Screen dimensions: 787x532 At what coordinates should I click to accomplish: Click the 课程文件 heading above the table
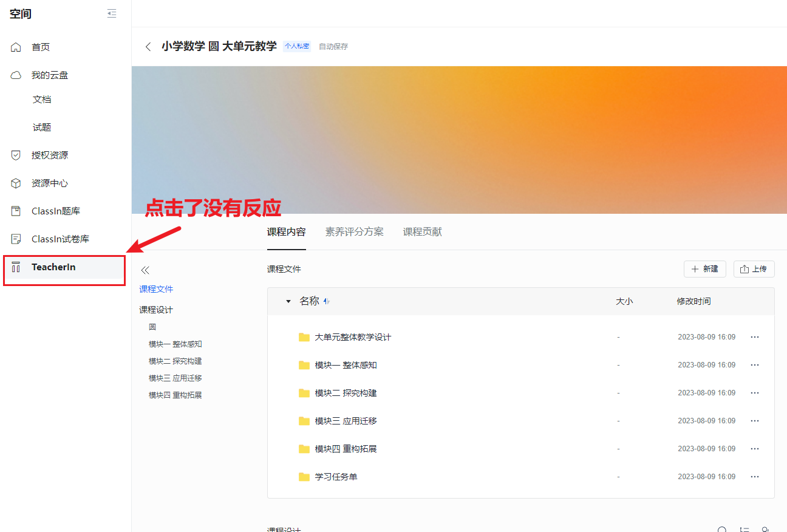click(x=284, y=269)
